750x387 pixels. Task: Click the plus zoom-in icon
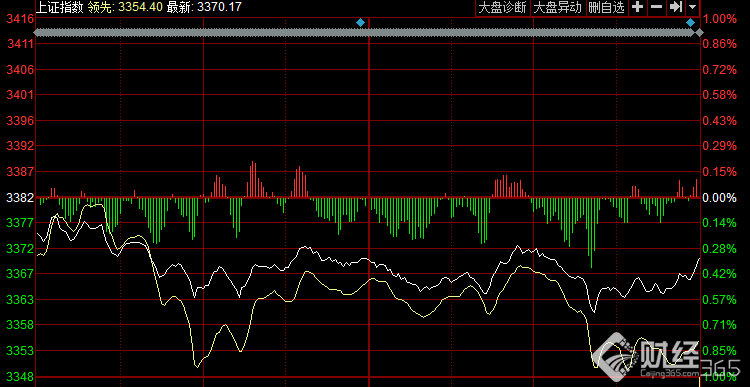coord(637,7)
